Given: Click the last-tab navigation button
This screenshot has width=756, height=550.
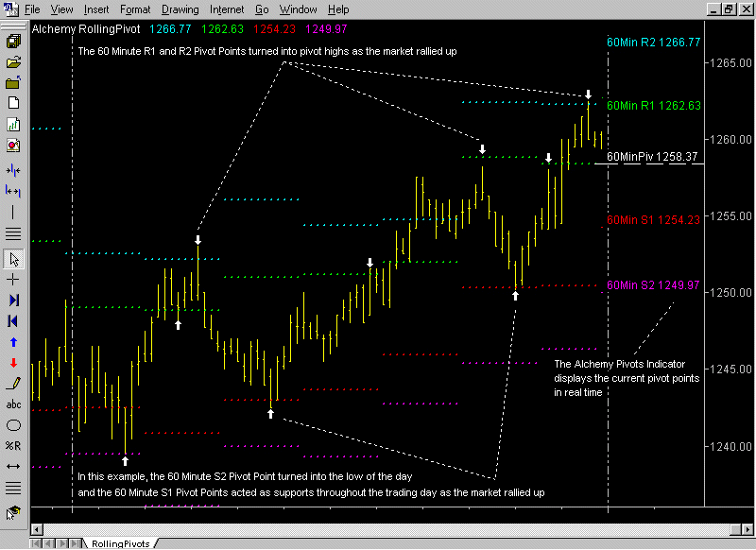Looking at the screenshot, I should point(76,543).
